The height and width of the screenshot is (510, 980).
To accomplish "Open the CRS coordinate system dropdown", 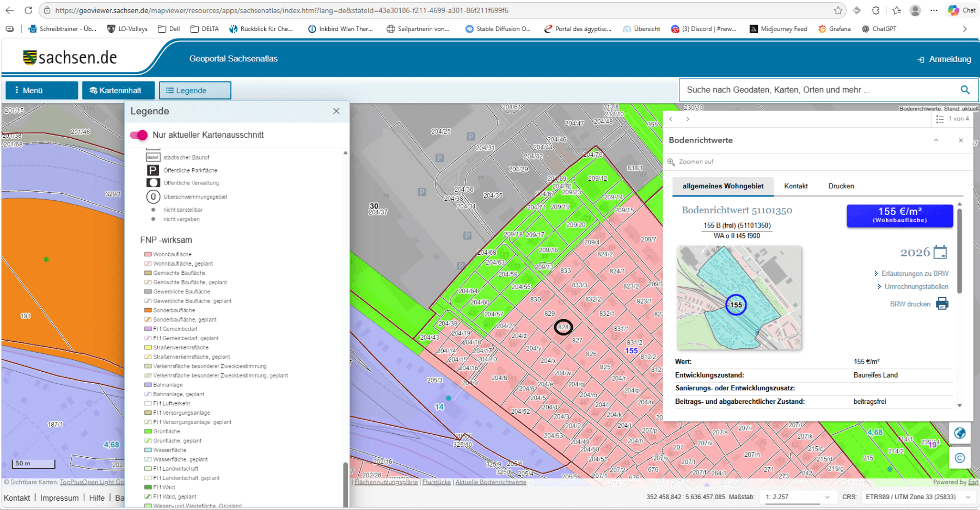I will tap(918, 497).
